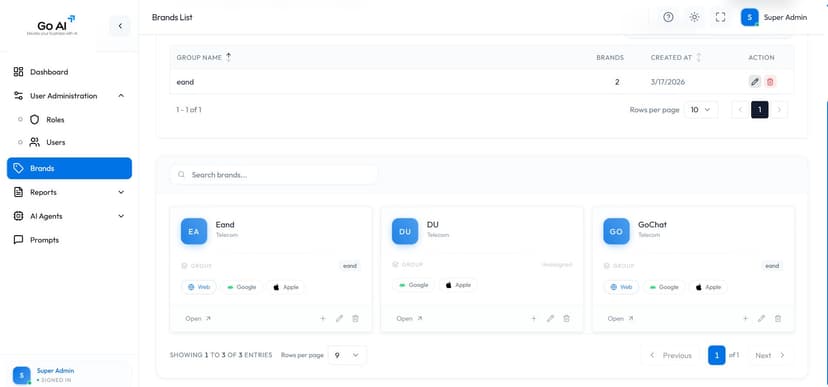The width and height of the screenshot is (828, 387).
Task: Go to Dashboard in sidebar
Action: tap(69, 72)
